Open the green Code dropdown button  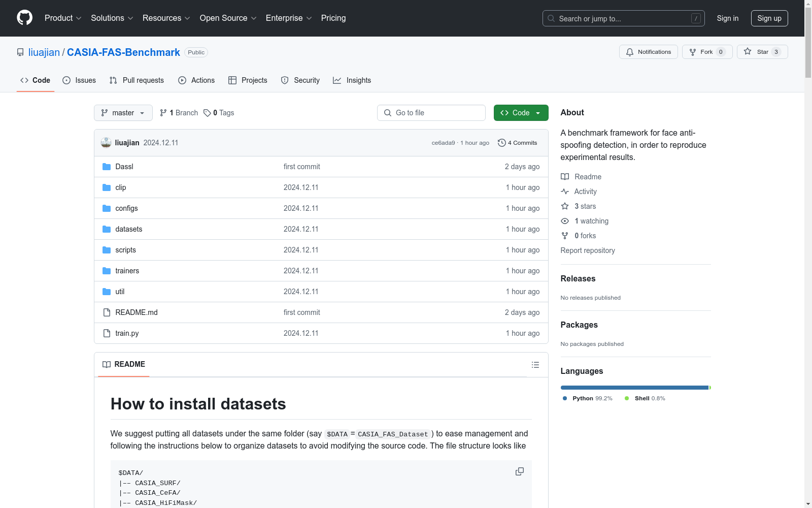pyautogui.click(x=521, y=113)
